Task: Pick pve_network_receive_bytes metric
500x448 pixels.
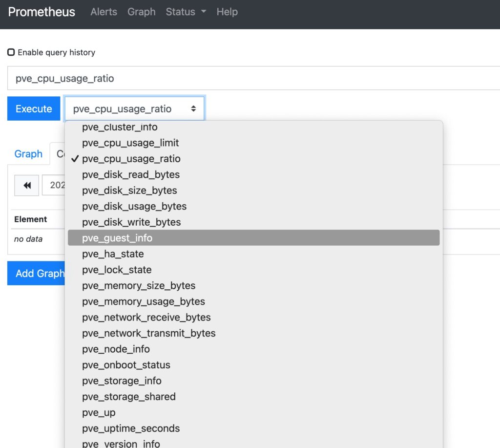Action: (x=254, y=317)
